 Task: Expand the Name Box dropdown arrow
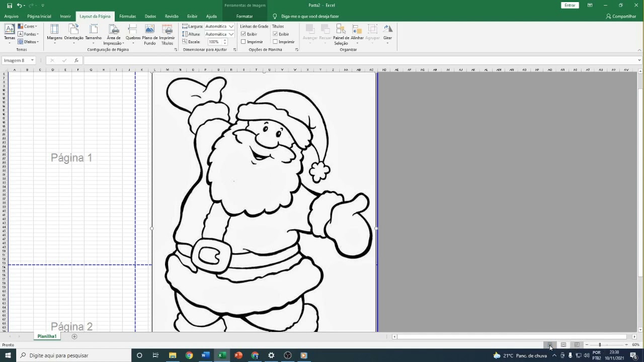click(32, 60)
